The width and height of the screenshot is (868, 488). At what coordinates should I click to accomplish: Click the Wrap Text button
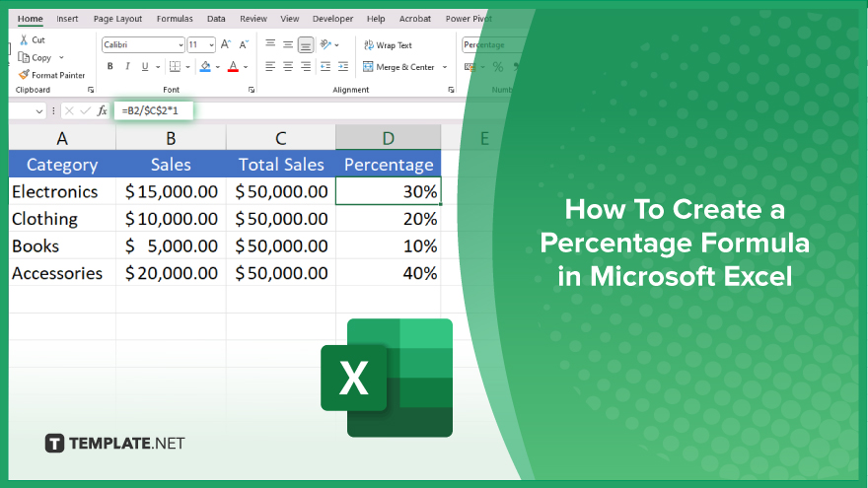(x=388, y=44)
